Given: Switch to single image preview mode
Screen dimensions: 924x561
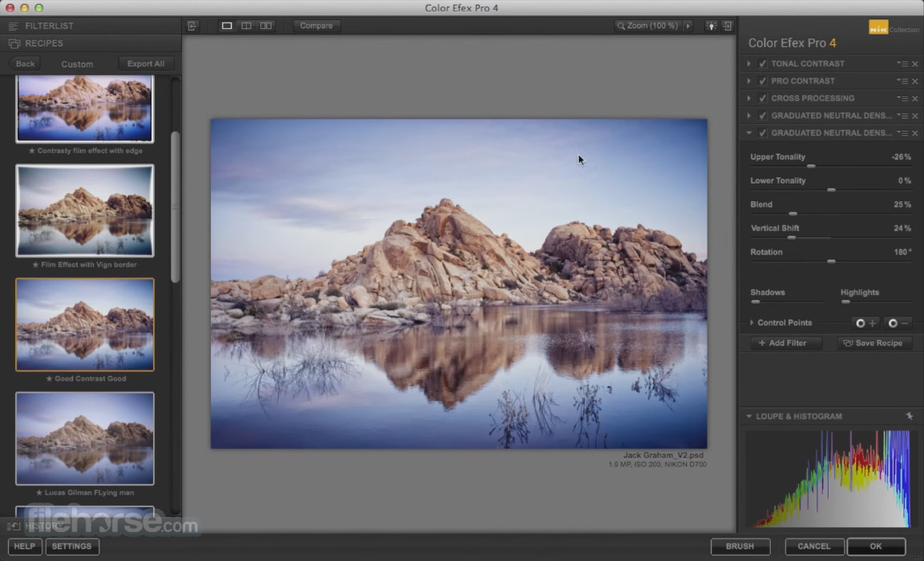Looking at the screenshot, I should [227, 26].
